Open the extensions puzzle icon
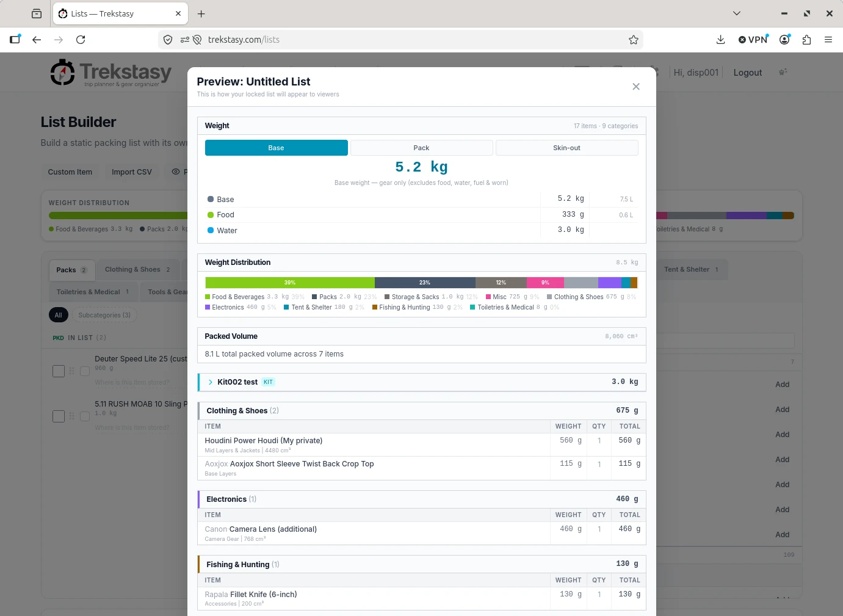The width and height of the screenshot is (843, 616). 806,40
